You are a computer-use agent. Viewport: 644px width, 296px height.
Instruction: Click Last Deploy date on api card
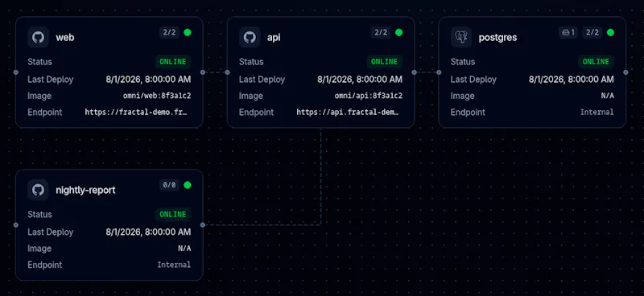point(360,80)
